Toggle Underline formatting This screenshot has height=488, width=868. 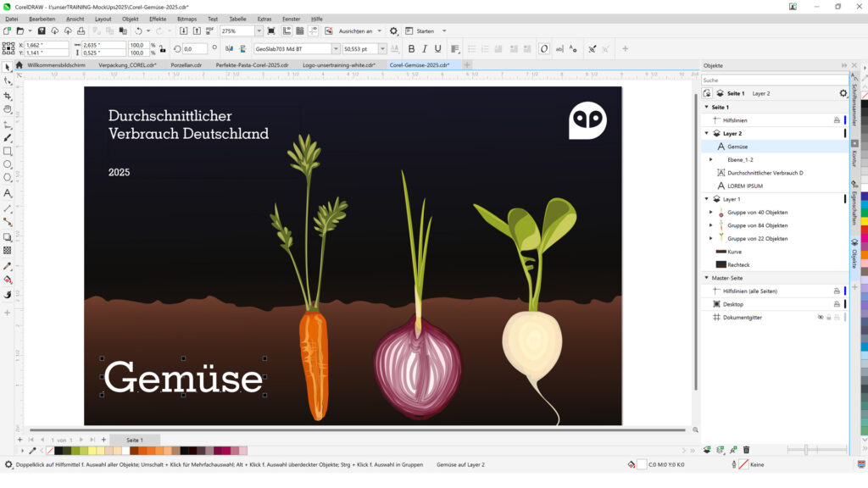click(438, 48)
